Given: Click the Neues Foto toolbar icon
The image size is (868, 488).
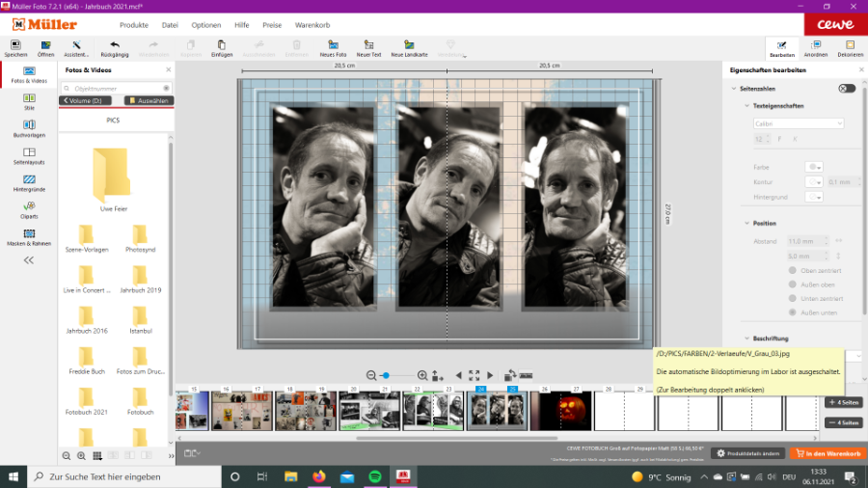Looking at the screenshot, I should 333,45.
